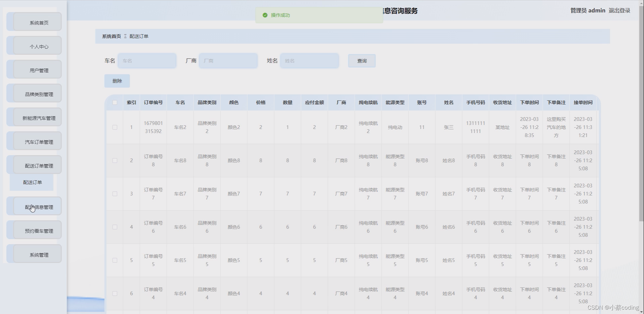Click the 品牌类别 column header
644x314 pixels.
coord(207,102)
